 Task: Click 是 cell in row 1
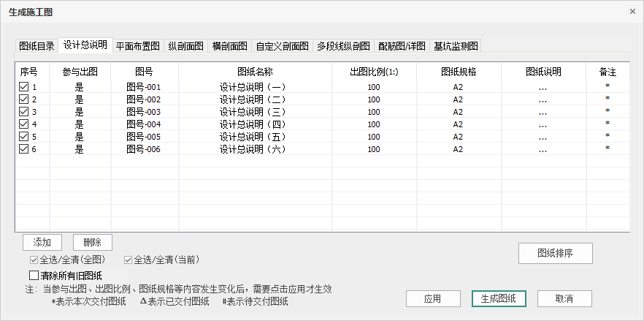point(80,87)
